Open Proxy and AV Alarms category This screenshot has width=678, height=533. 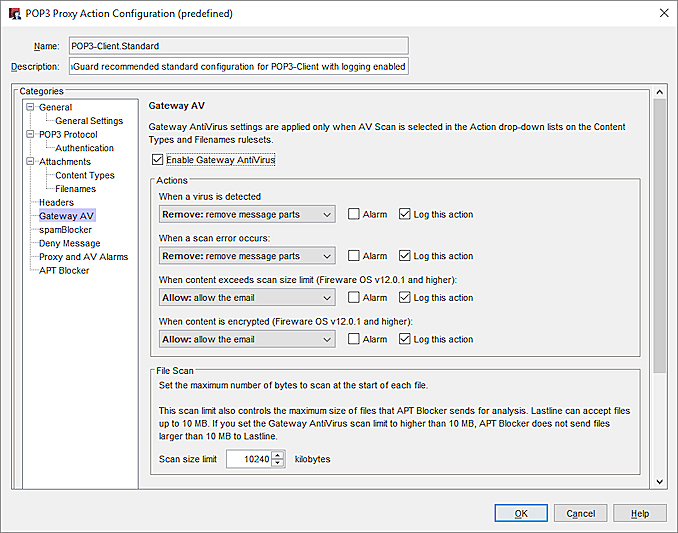(x=83, y=257)
